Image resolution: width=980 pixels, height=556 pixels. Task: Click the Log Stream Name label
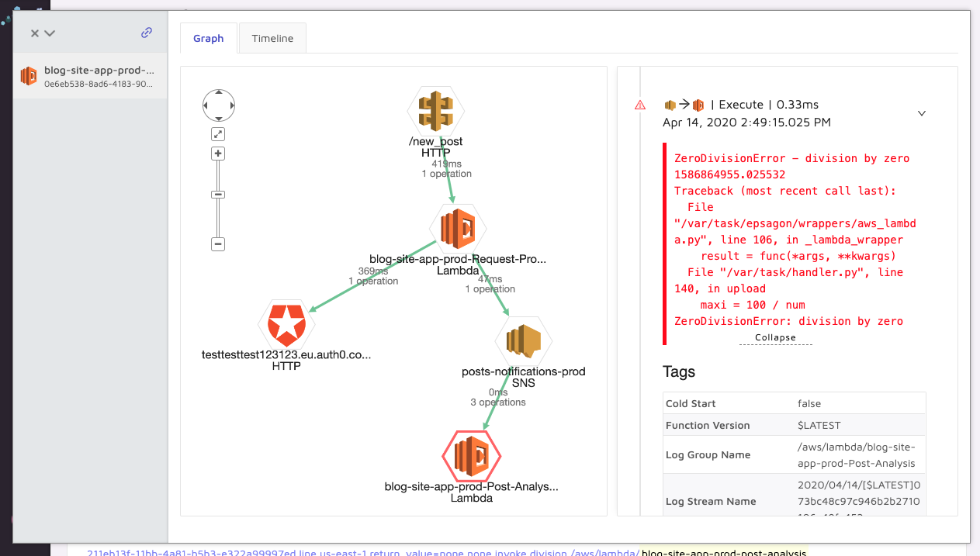(711, 501)
